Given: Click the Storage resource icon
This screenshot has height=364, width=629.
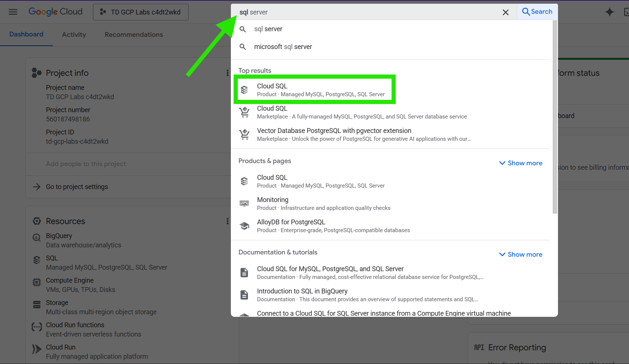Looking at the screenshot, I should [x=37, y=305].
